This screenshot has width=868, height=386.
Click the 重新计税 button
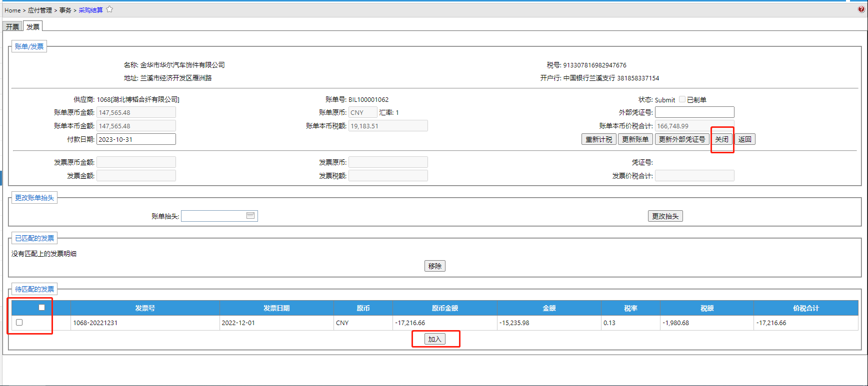pyautogui.click(x=598, y=139)
